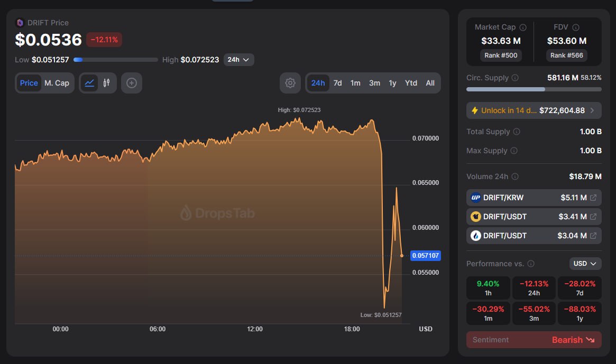
Task: Toggle chart to M. Cap
Action: [57, 83]
